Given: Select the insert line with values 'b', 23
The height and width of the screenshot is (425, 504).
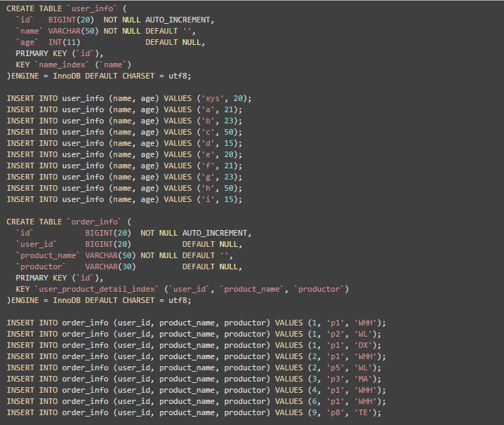Looking at the screenshot, I should coord(124,121).
